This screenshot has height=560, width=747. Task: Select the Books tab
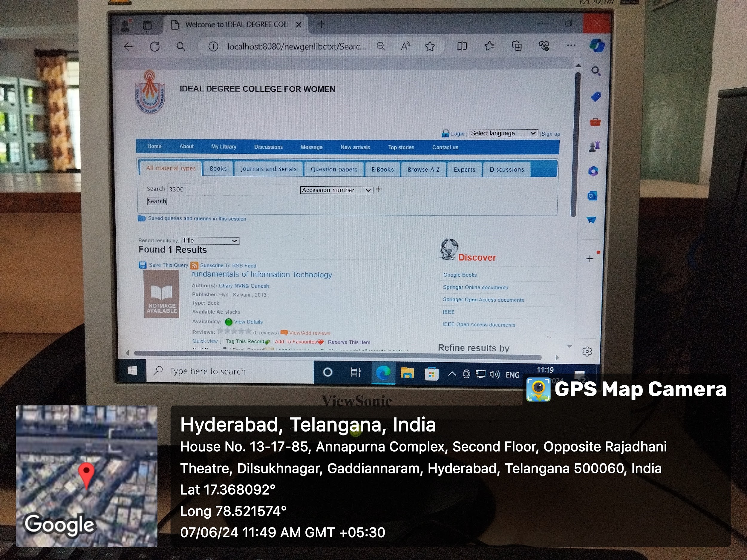coord(218,168)
